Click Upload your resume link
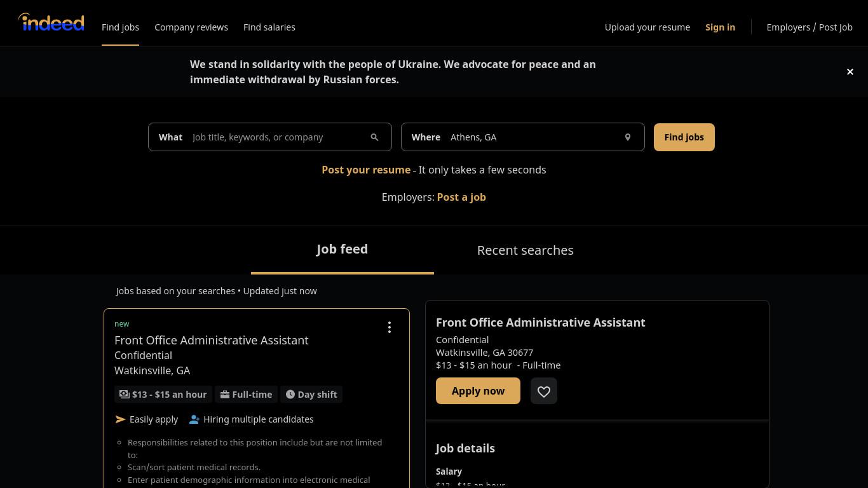This screenshot has height=488, width=868. click(648, 27)
